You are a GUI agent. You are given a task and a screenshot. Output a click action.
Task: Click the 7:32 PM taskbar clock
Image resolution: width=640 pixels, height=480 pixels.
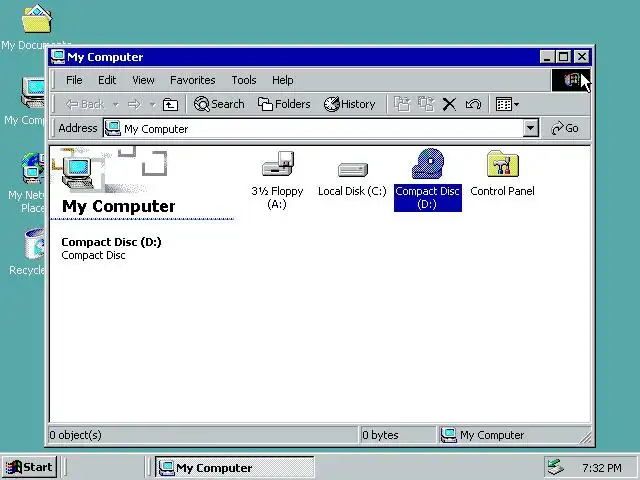coord(602,468)
